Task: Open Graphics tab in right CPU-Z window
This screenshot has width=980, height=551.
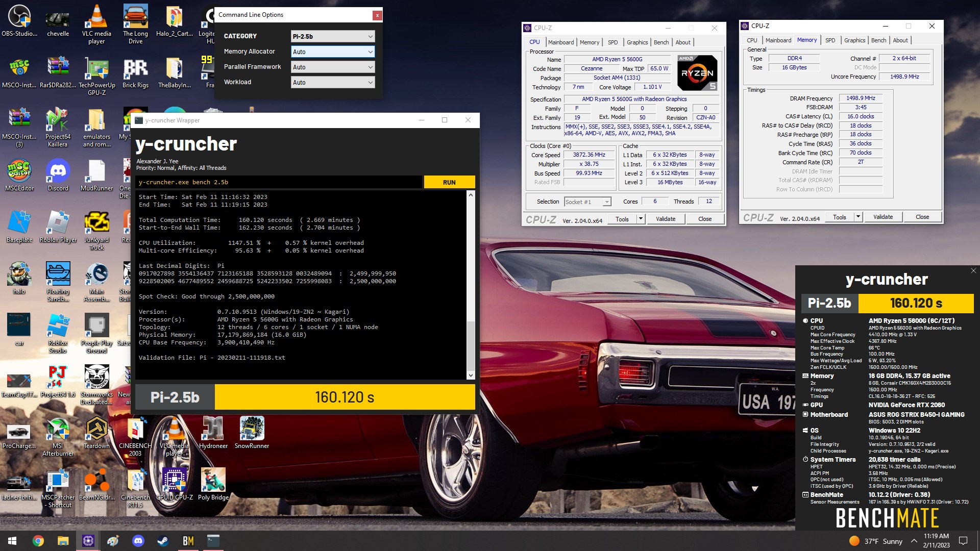Action: coord(854,40)
